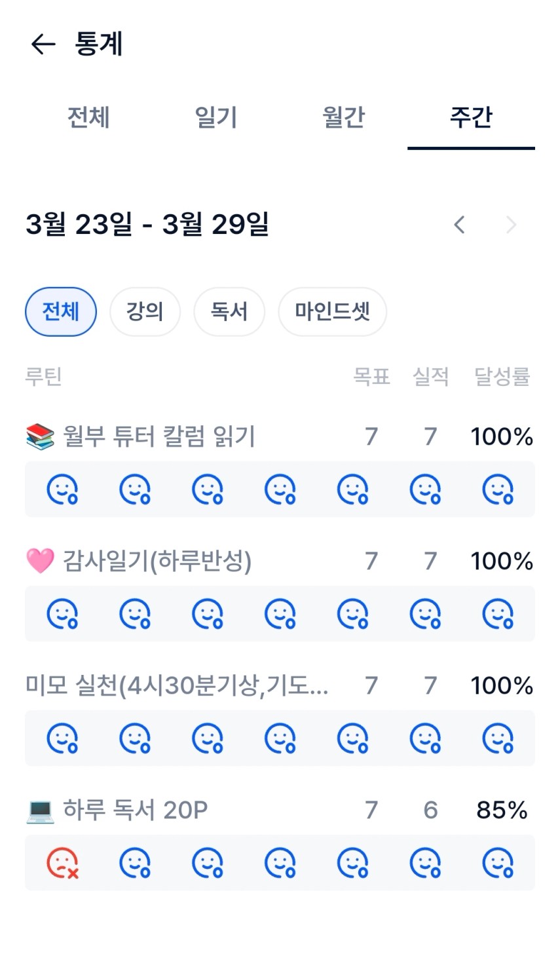Select the 강의 filter chip
Image resolution: width=560 pixels, height=954 pixels.
pyautogui.click(x=145, y=311)
